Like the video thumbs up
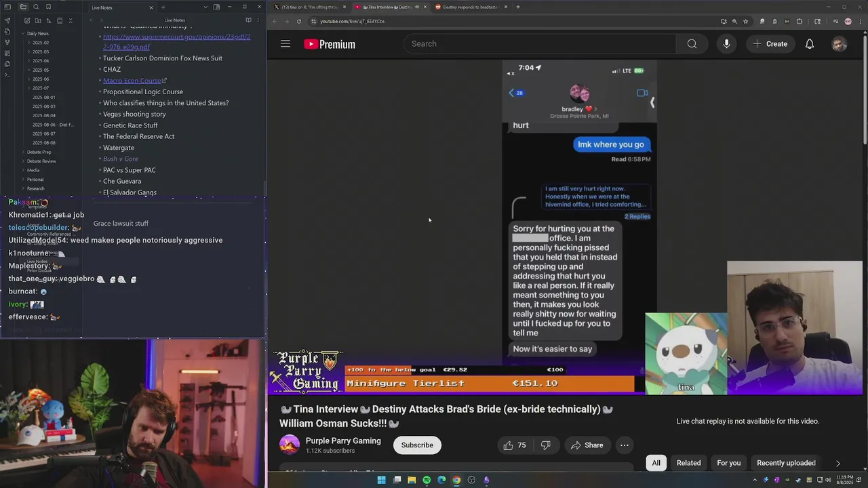868x488 pixels. 515,445
